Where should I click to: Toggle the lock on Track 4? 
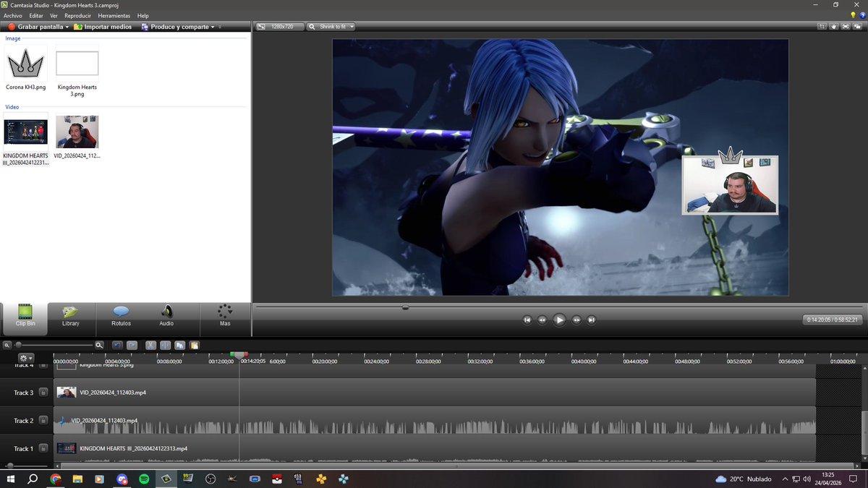pos(43,366)
